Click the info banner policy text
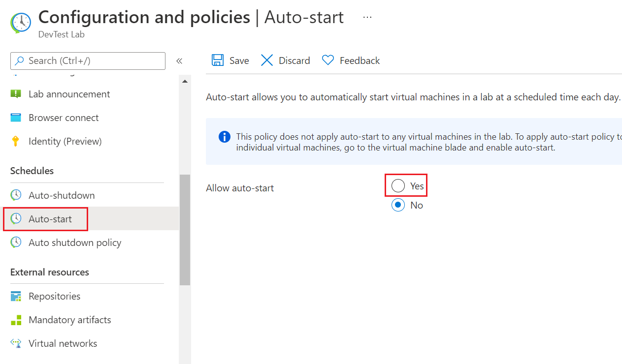Screen dimensions: 622x364 (428, 142)
